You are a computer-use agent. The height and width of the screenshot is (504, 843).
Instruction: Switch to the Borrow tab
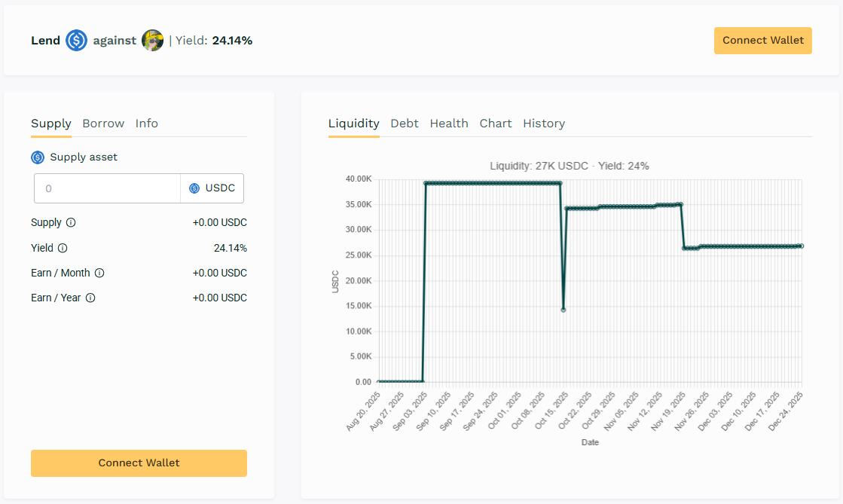point(103,124)
